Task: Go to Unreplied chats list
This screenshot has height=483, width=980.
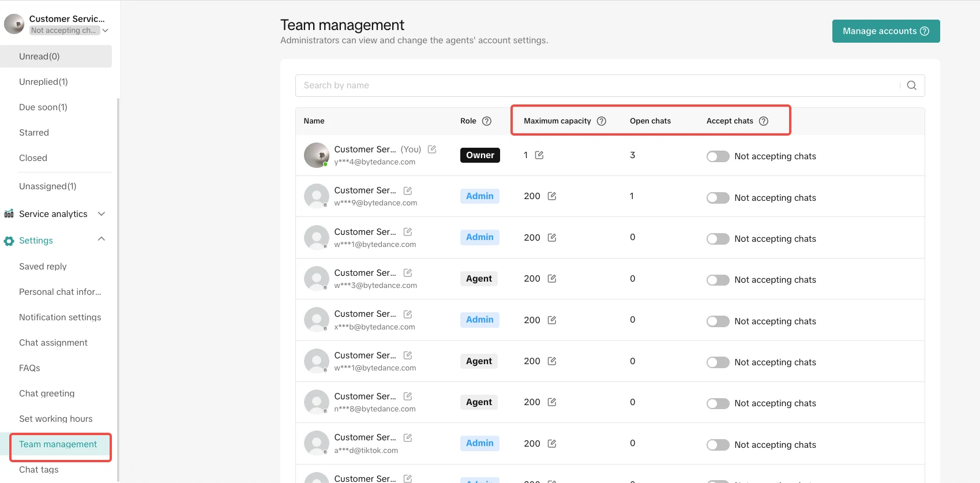Action: [x=43, y=82]
